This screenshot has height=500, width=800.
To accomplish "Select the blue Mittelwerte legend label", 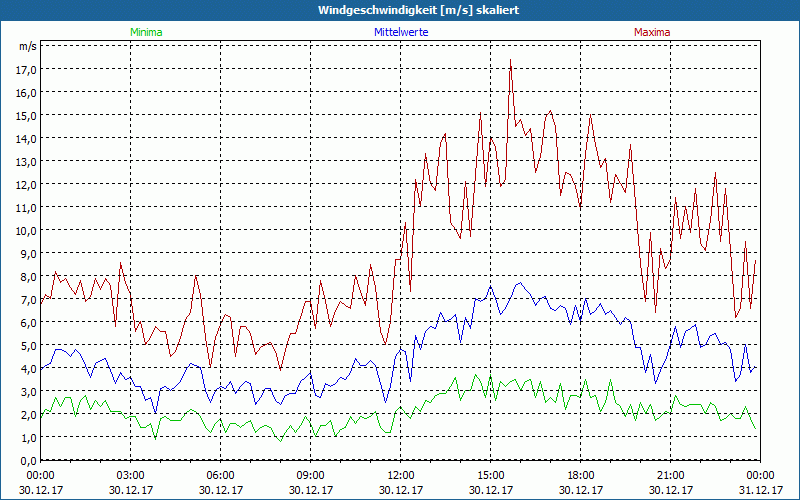I will pos(400,32).
